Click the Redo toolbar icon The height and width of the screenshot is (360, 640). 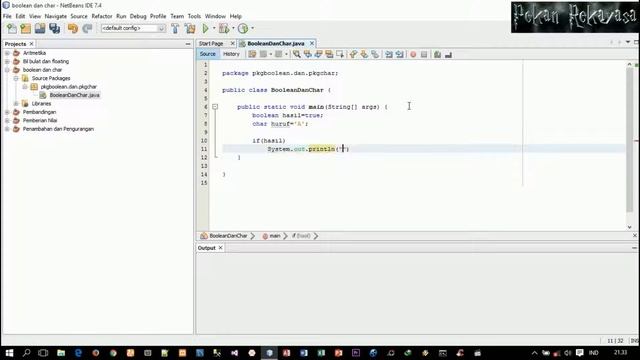(87, 28)
